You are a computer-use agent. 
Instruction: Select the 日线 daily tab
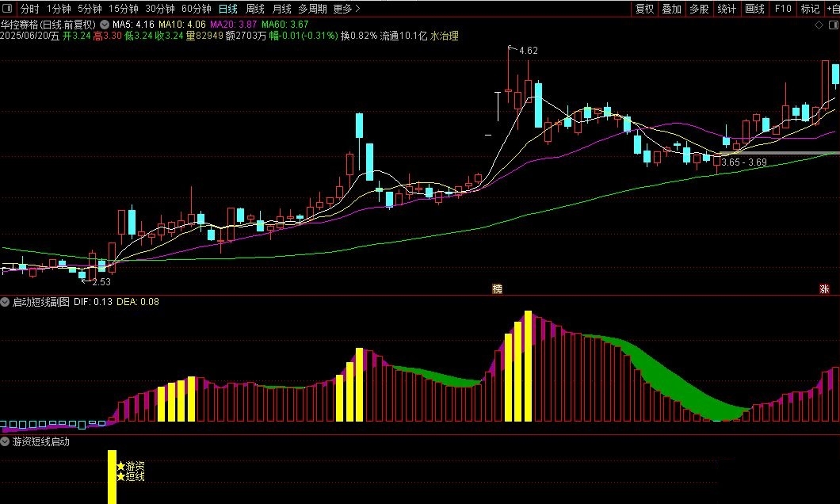tap(227, 9)
